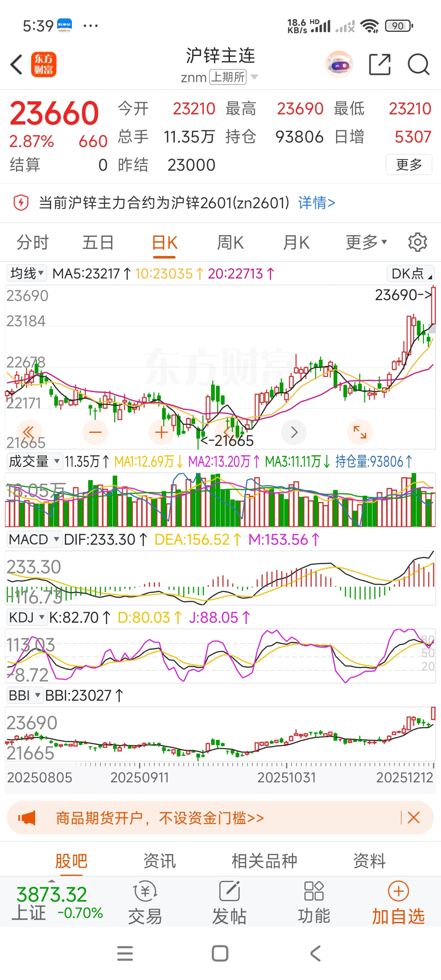Tap the 持仓量:93806 volume label
The height and width of the screenshot is (980, 441).
click(x=374, y=461)
